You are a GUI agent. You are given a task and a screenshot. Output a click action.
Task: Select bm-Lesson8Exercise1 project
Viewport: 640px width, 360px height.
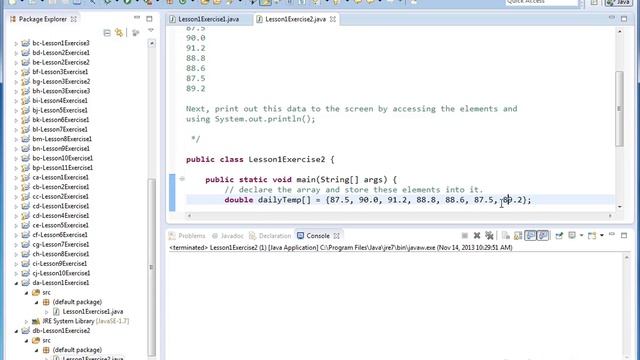click(62, 139)
